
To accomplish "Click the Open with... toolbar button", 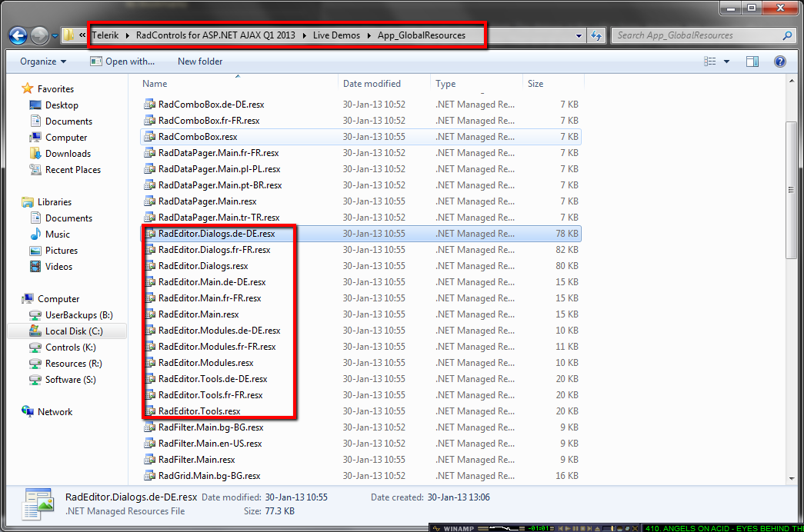I will point(122,62).
